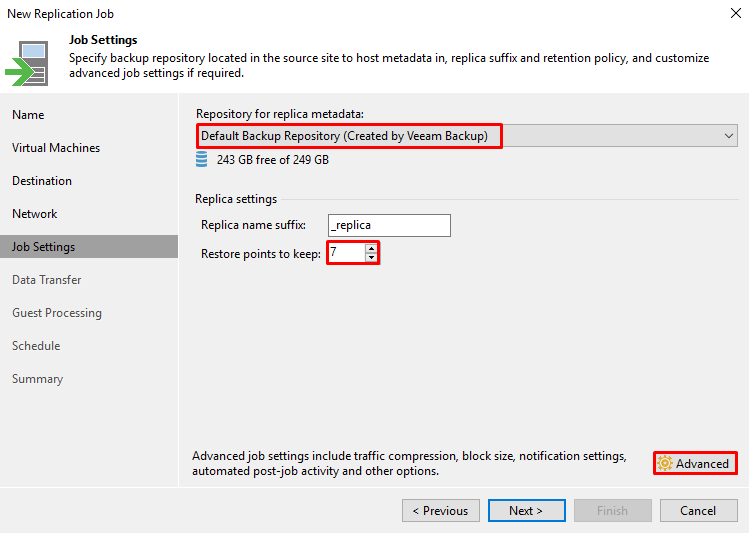The height and width of the screenshot is (533, 749).
Task: Expand the replica metadata repository dropdown arrow
Action: tap(728, 136)
